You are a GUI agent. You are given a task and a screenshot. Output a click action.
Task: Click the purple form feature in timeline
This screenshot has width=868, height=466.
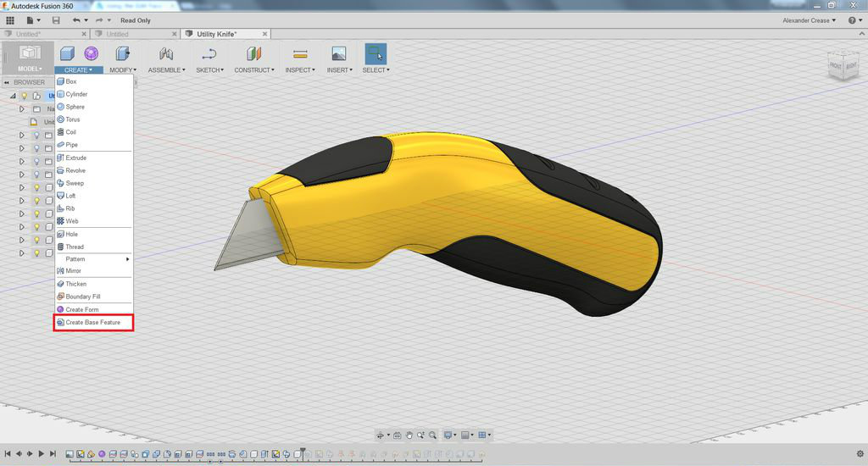[x=102, y=454]
